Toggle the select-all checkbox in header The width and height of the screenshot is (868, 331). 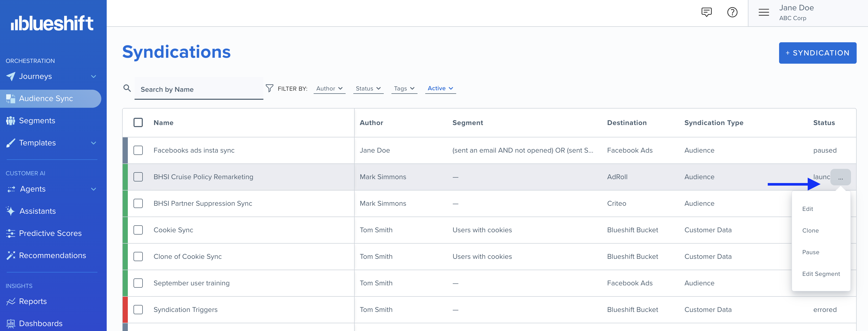(138, 122)
